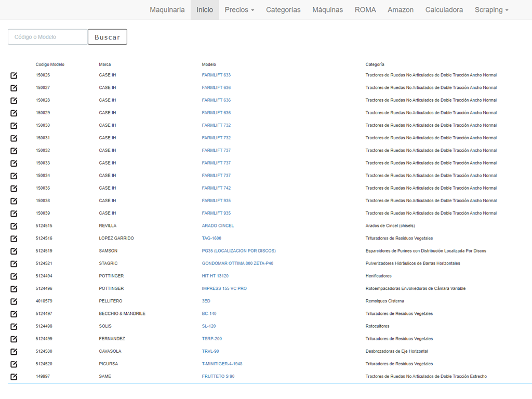
Task: Expand the Precios dropdown menu
Action: tap(239, 10)
